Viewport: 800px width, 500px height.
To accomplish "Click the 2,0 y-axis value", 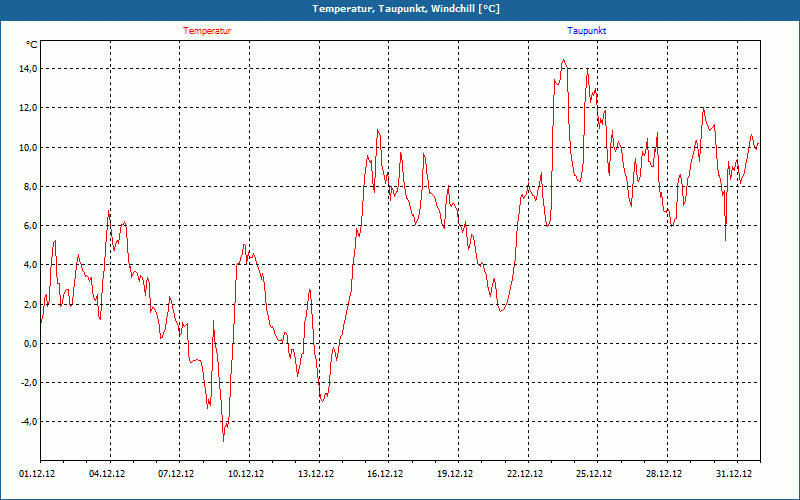I will 31,305.
